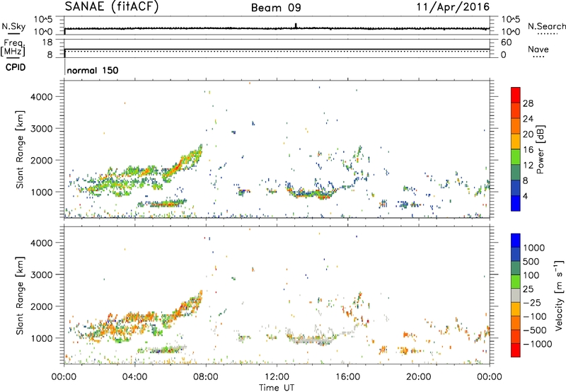Click the 60 Nave axis tick label
566x392 pixels.
pos(506,42)
